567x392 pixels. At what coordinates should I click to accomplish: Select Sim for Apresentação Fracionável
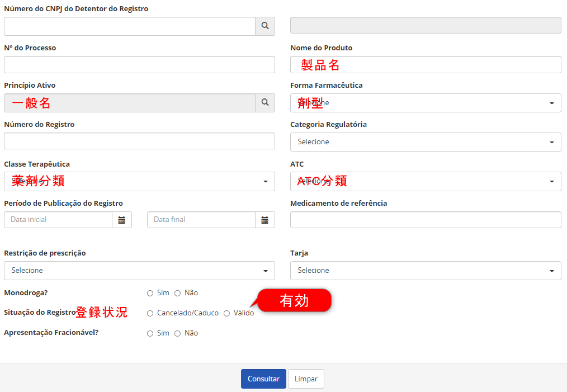click(150, 333)
